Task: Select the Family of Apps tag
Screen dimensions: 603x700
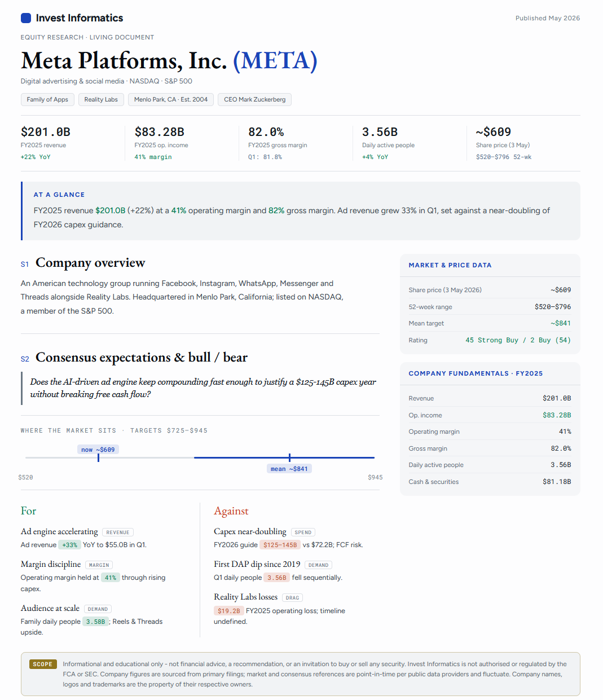Action: pyautogui.click(x=47, y=99)
